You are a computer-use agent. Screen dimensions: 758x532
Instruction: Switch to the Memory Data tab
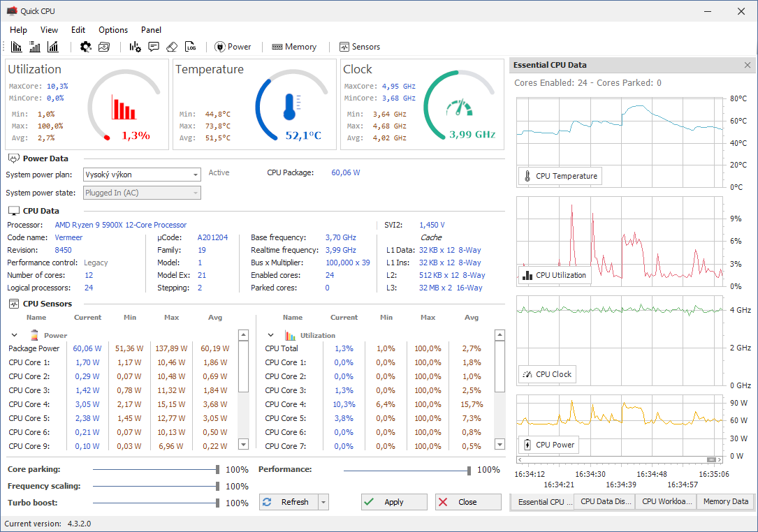pos(725,501)
